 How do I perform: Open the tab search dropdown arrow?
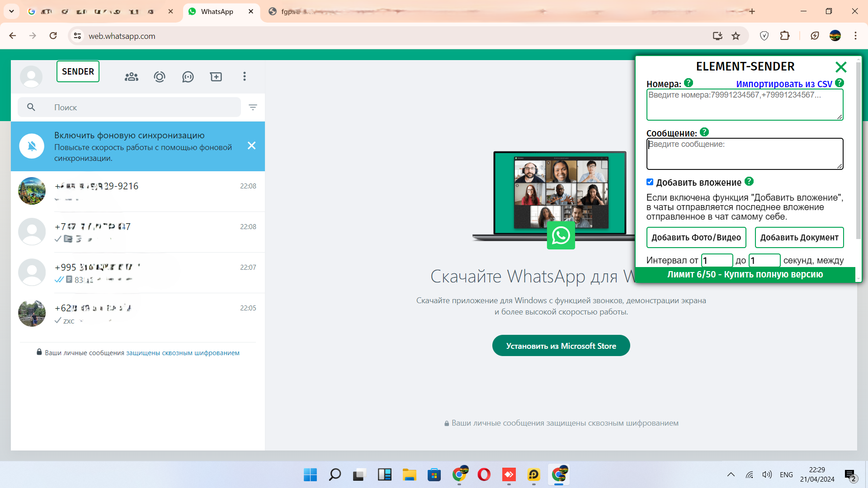pos(12,11)
